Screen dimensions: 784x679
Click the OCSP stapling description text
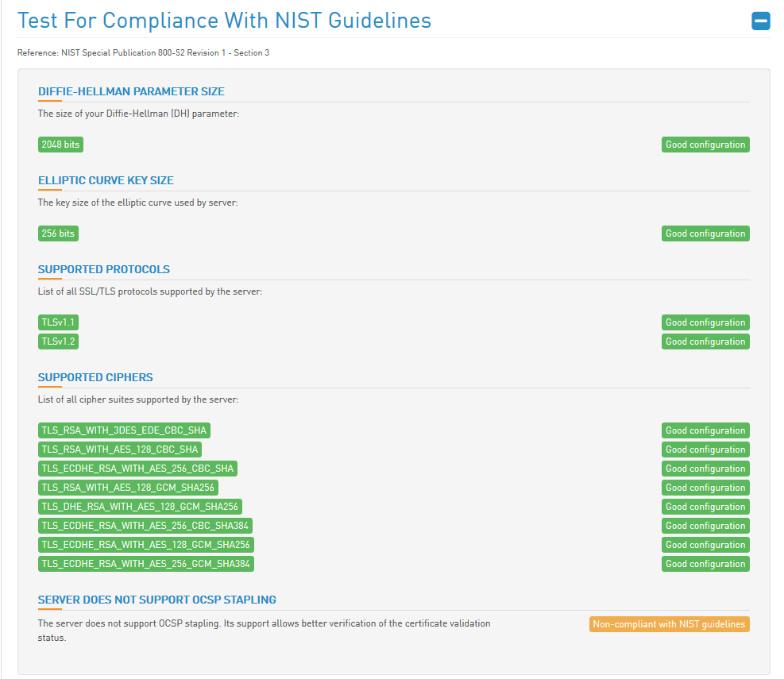[x=264, y=631]
